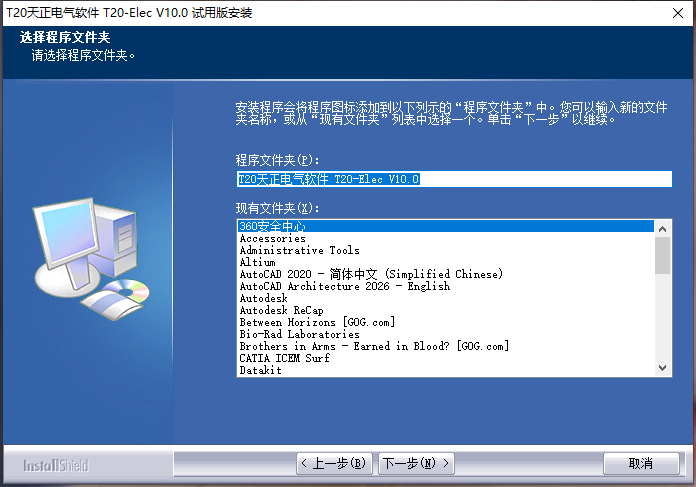Viewport: 696px width, 487px height.
Task: Cancel installation with 取消 button
Action: click(641, 463)
